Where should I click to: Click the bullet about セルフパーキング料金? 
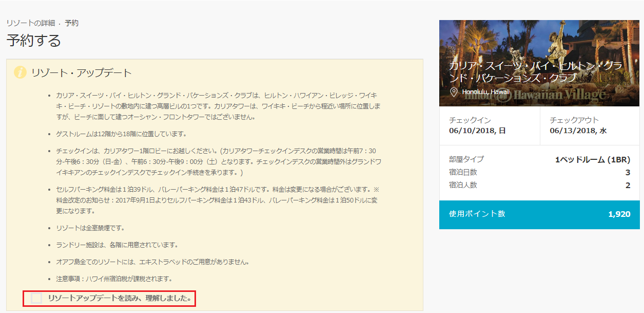[218, 199]
